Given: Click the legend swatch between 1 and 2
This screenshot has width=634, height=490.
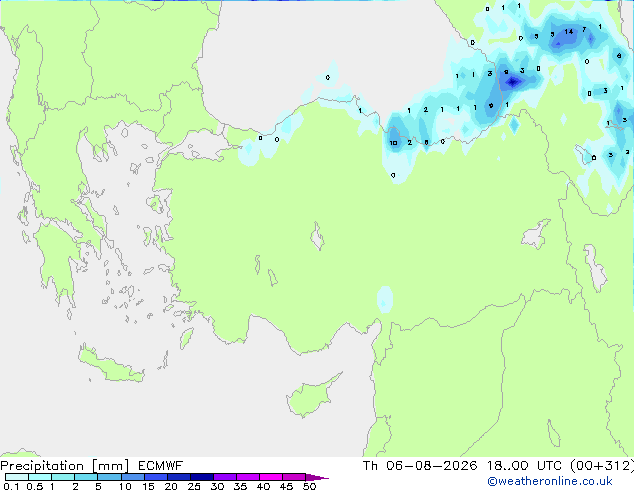Looking at the screenshot, I should [63, 477].
